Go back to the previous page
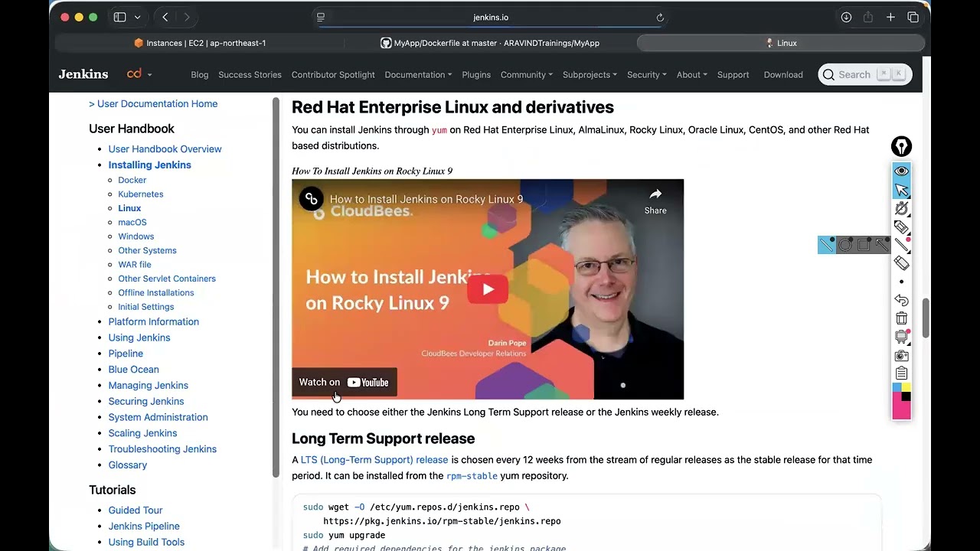The width and height of the screenshot is (980, 551). coord(165,17)
